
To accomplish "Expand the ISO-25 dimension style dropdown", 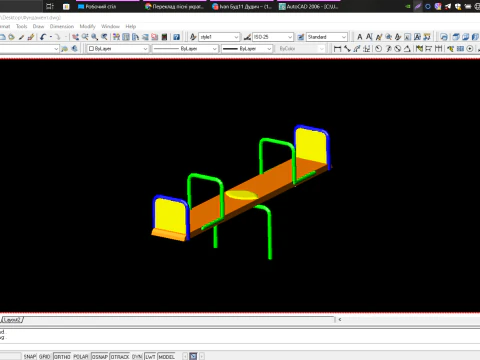I will 290,37.
